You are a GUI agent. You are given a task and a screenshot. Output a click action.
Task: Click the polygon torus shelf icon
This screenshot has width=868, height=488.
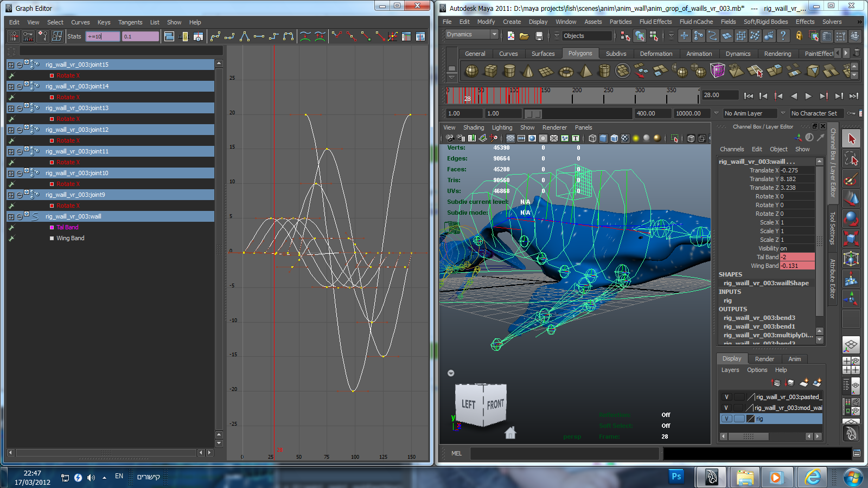[x=566, y=71]
